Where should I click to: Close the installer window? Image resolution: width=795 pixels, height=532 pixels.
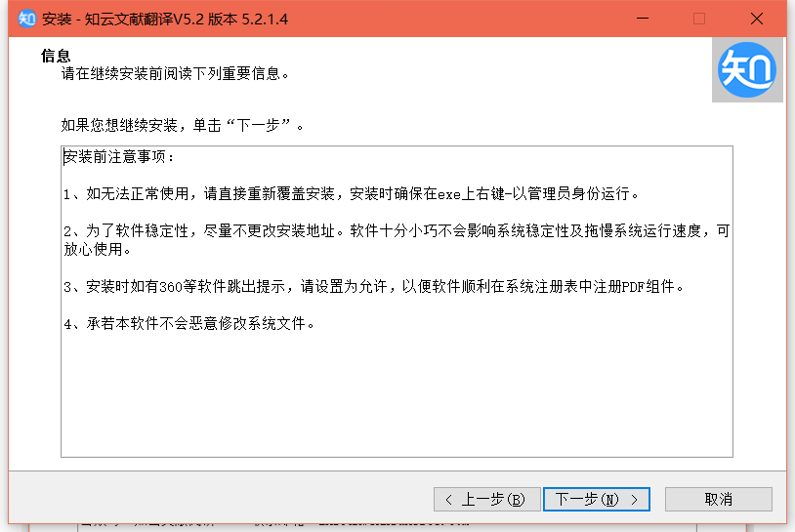point(757,19)
